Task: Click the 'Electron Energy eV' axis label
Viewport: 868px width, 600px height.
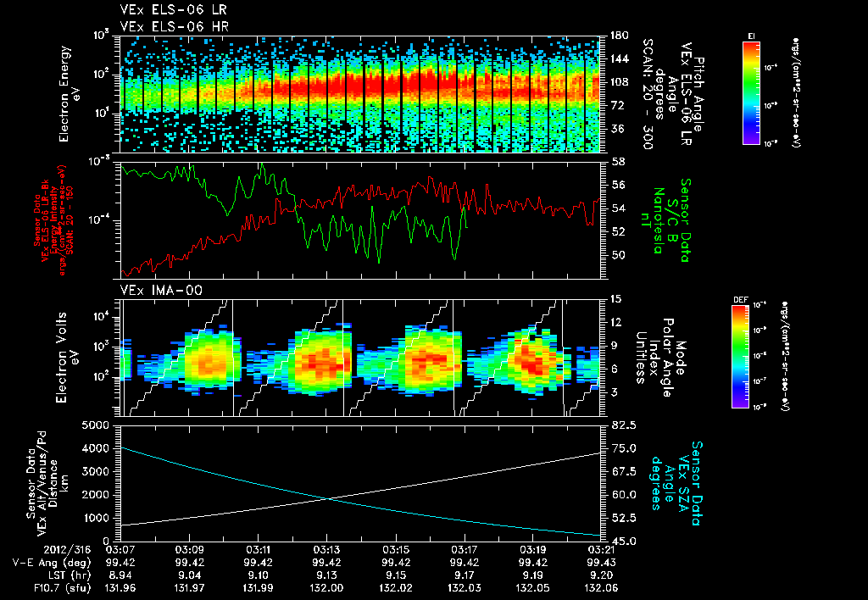Action: pos(70,94)
